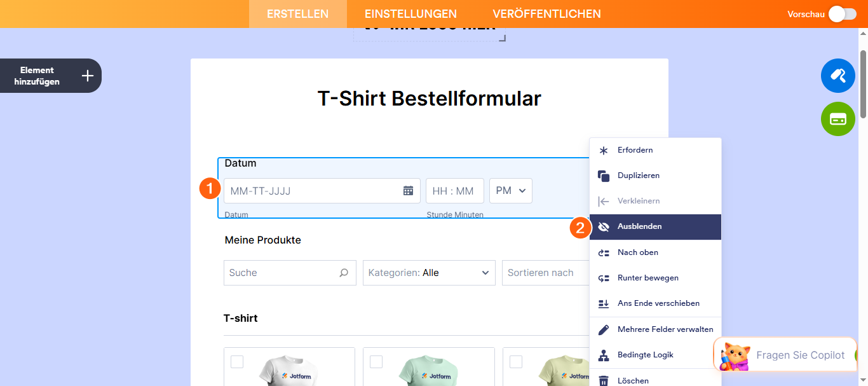Check the olive T-shirt product checkbox
The height and width of the screenshot is (386, 868).
pos(516,362)
